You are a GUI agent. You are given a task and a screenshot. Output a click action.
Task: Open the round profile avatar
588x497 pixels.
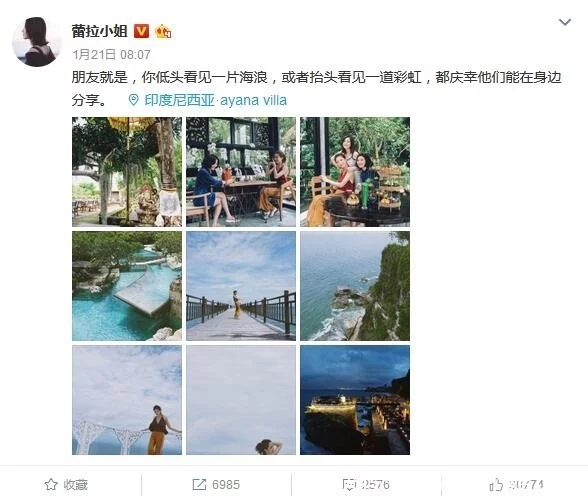coord(36,42)
